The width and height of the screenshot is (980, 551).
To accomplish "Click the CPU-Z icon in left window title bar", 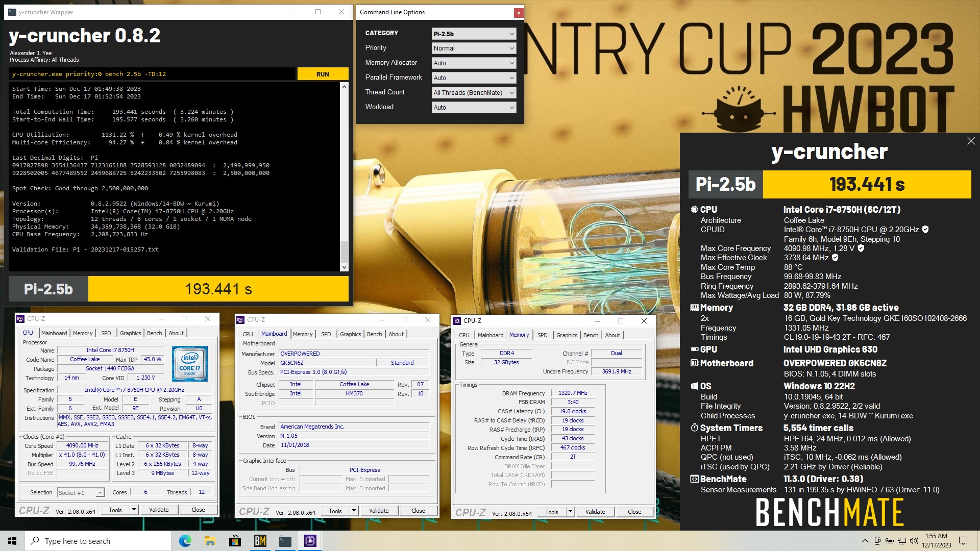I will 21,319.
